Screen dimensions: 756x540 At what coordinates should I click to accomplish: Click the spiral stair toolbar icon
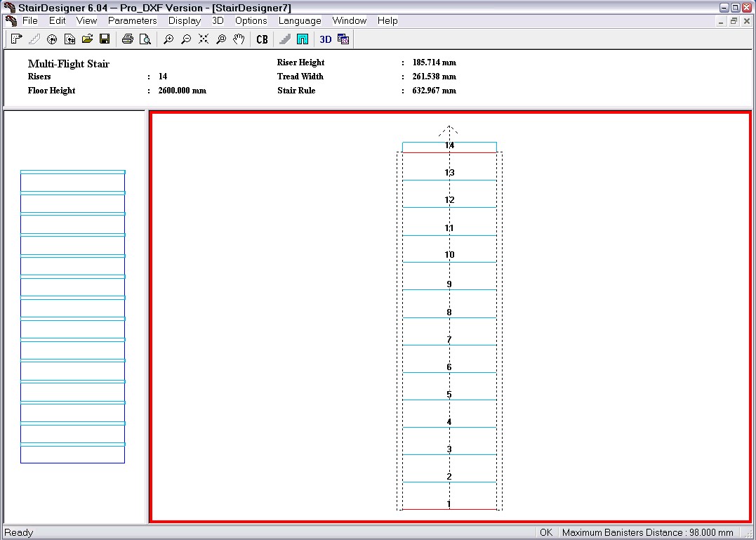pos(51,39)
